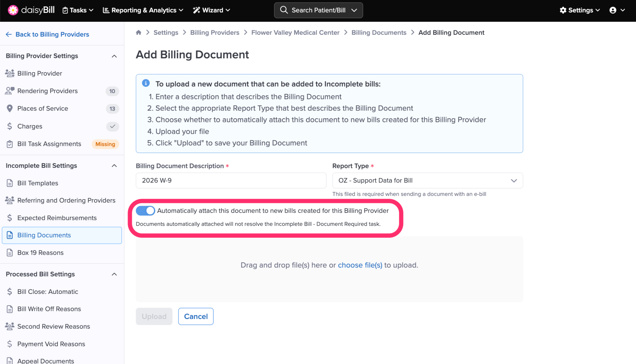Screen dimensions: 636x364
Task: Collapse the Incomplete Bill Settings section
Action: [114, 166]
